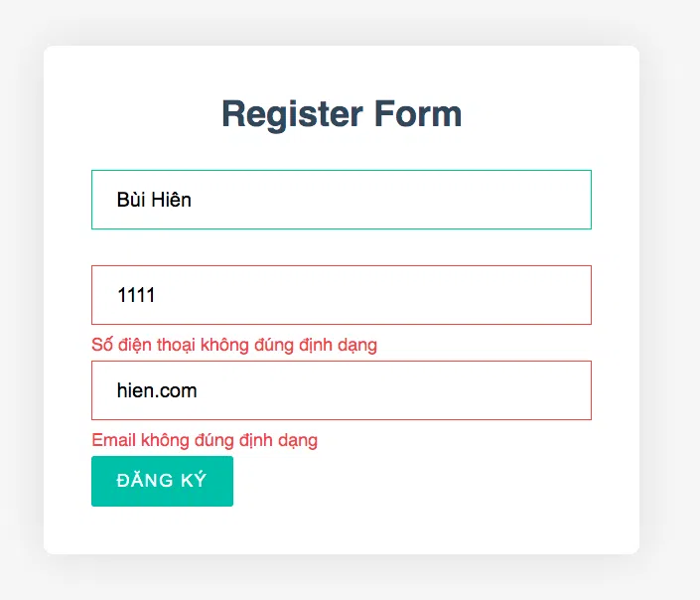
Task: Click the Register Form heading
Action: (342, 114)
